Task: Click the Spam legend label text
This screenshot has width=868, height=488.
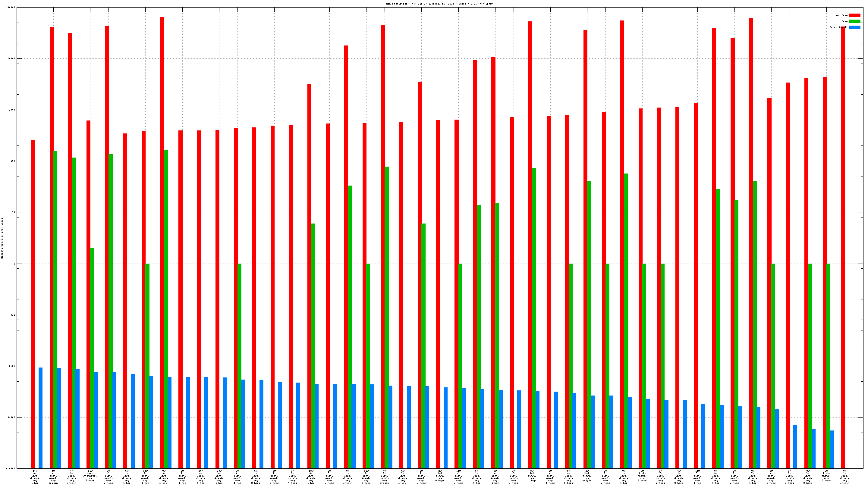Action: point(844,21)
